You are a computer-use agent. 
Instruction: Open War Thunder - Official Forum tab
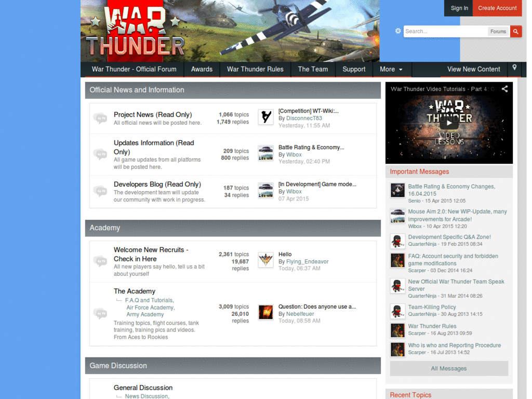click(x=134, y=69)
